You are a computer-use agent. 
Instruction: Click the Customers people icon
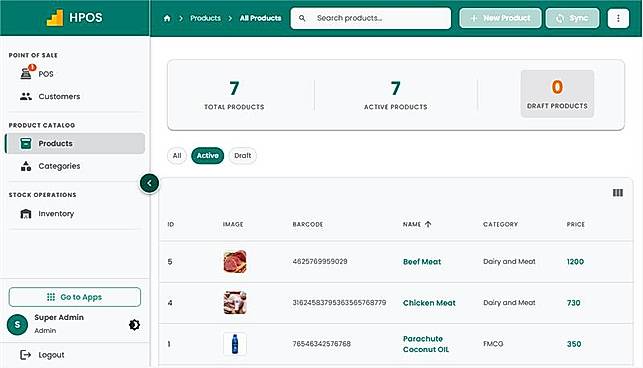(26, 96)
